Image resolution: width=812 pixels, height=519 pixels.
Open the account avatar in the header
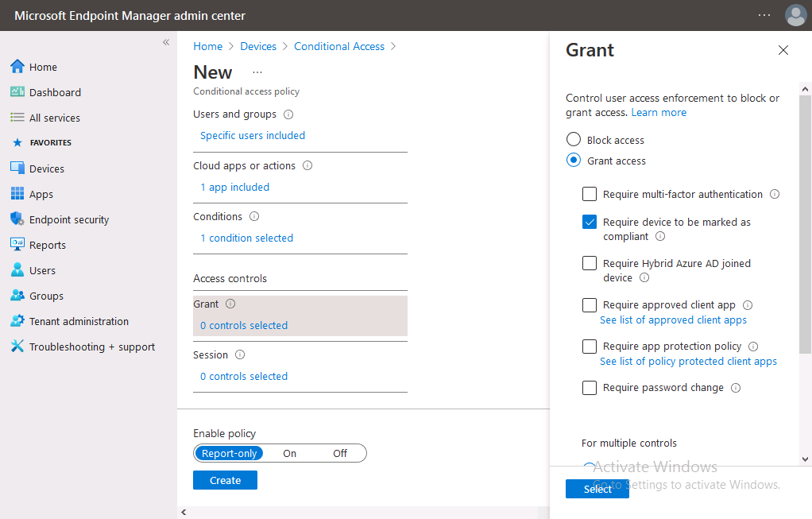[x=795, y=15]
